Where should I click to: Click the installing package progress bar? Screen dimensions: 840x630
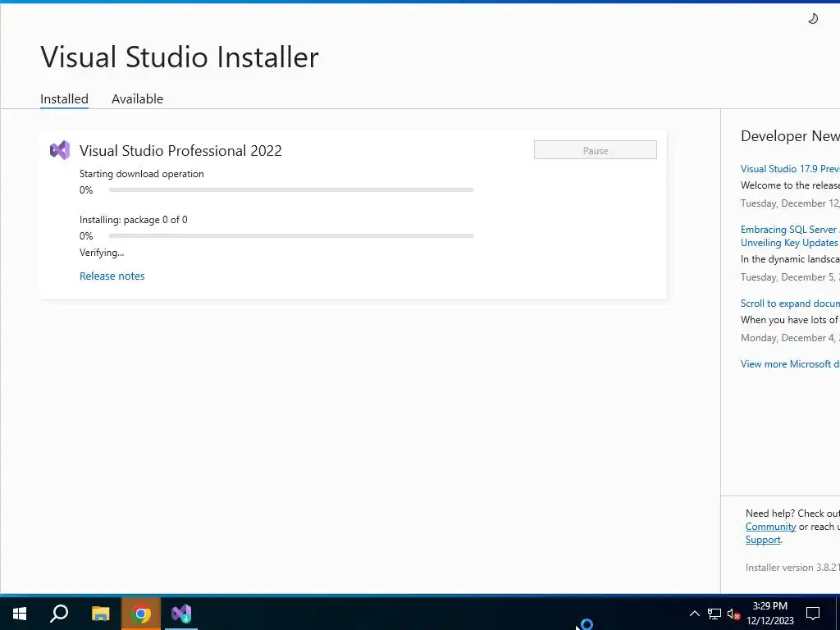pyautogui.click(x=291, y=235)
